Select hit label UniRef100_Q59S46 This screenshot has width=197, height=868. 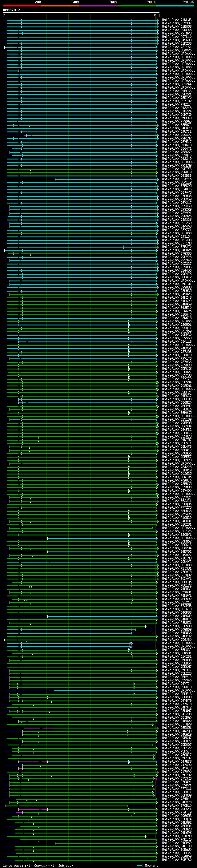tap(177, 680)
